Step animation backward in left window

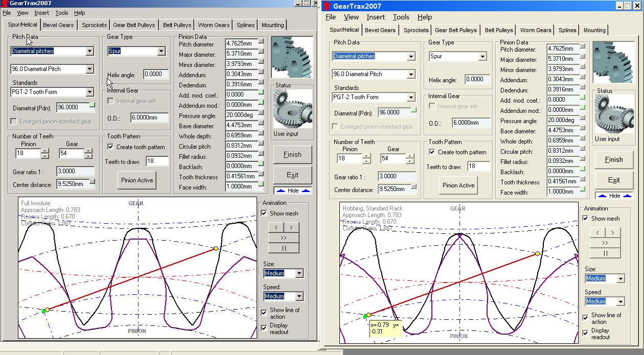coord(276,227)
